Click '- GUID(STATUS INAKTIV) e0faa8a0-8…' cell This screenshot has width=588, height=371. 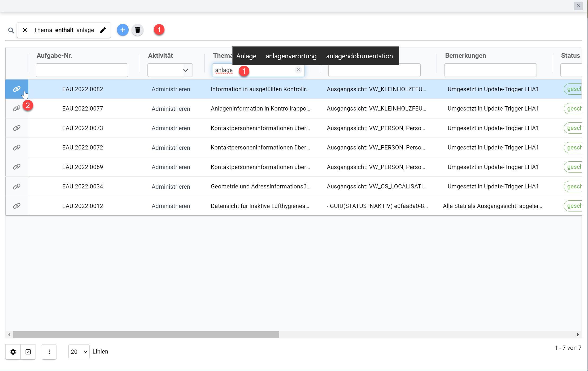pos(377,206)
